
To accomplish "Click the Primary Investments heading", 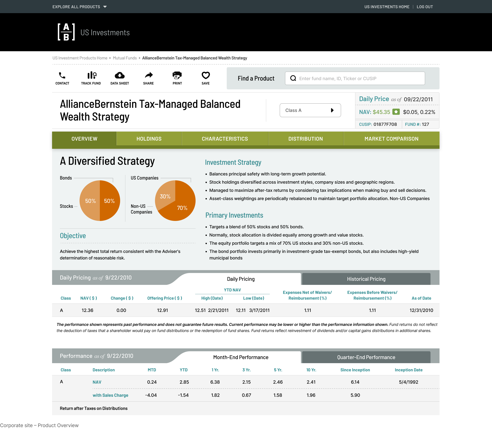I will (234, 215).
